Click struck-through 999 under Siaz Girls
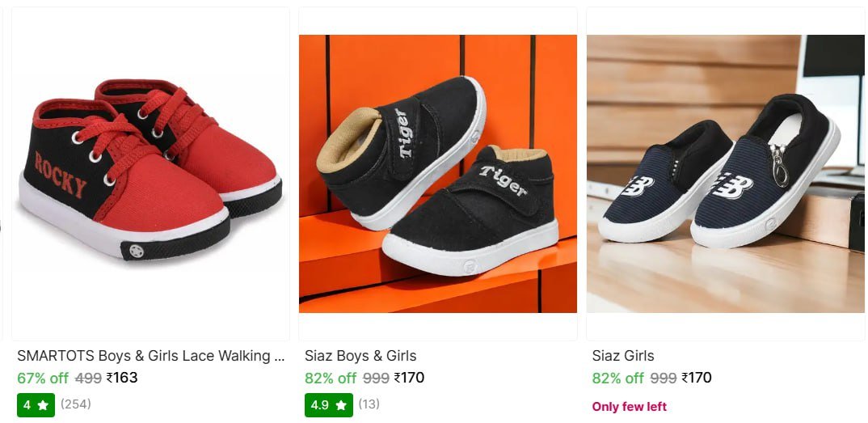 tap(664, 378)
